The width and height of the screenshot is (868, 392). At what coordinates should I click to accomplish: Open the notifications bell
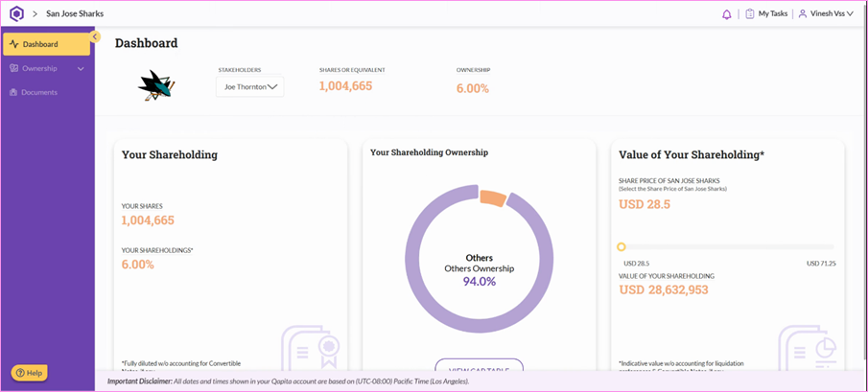point(727,14)
